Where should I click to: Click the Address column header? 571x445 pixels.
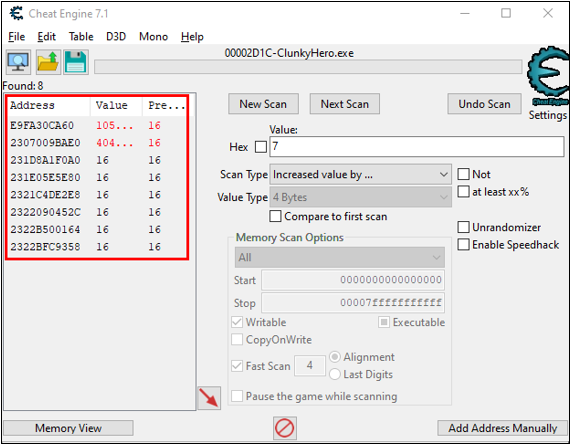[49, 106]
